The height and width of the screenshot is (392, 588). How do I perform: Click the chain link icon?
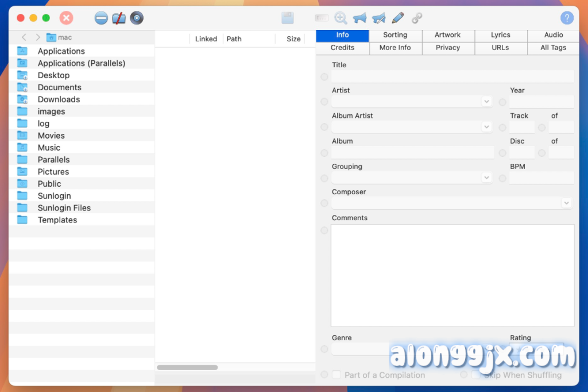click(x=417, y=18)
